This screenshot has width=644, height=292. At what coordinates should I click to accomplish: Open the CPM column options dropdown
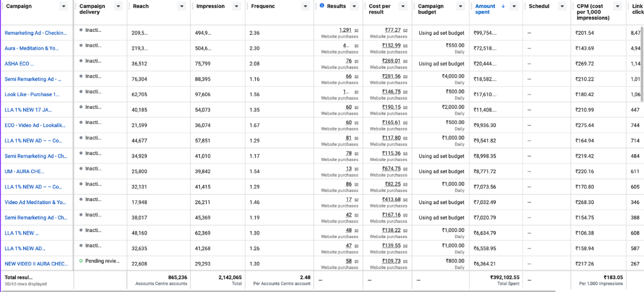[x=617, y=6]
